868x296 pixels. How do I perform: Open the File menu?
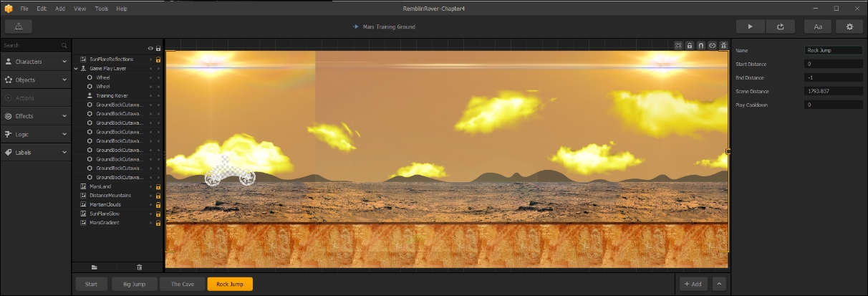[24, 9]
